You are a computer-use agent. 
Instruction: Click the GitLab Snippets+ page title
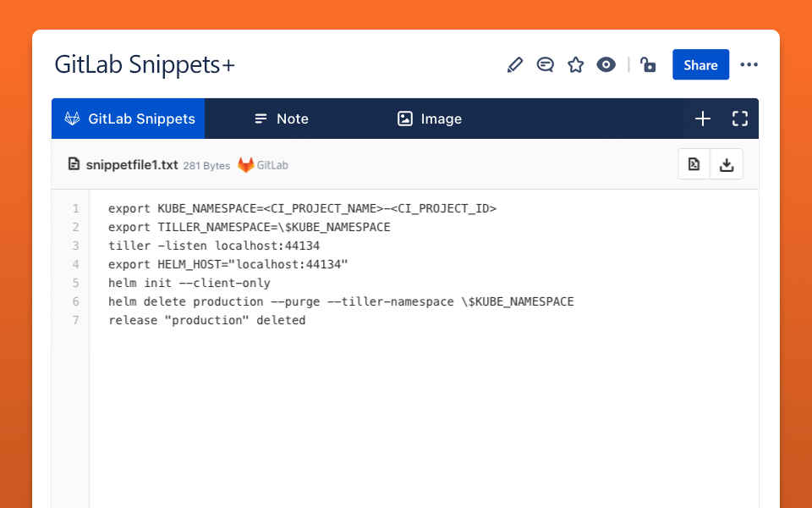tap(145, 65)
